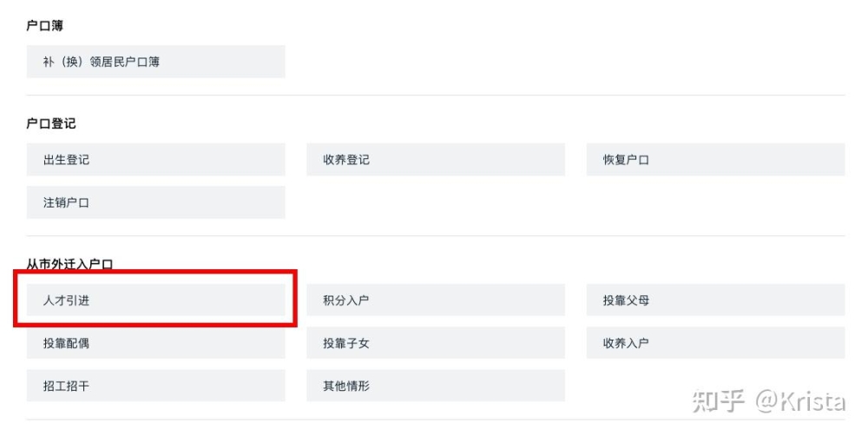This screenshot has width=868, height=436.
Task: Click the @Krista watermark username
Action: click(x=800, y=401)
